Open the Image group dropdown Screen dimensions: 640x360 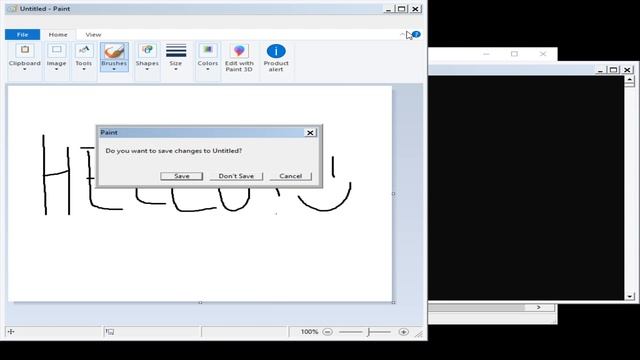tap(56, 58)
